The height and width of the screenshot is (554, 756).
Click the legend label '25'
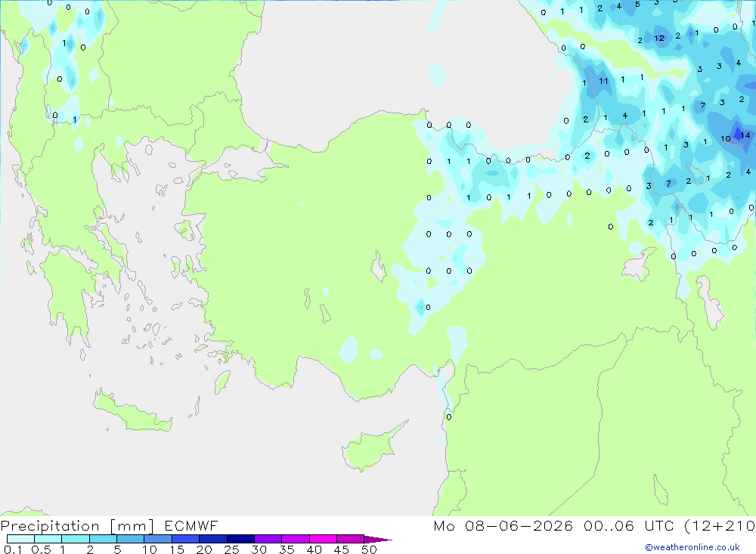(231, 549)
